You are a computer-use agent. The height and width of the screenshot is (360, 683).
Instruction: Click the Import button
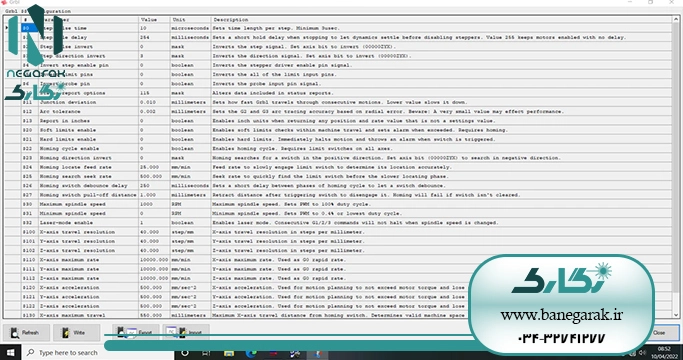click(x=186, y=333)
